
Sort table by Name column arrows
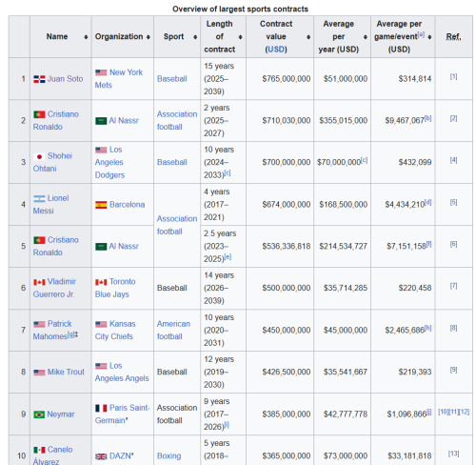pyautogui.click(x=86, y=37)
